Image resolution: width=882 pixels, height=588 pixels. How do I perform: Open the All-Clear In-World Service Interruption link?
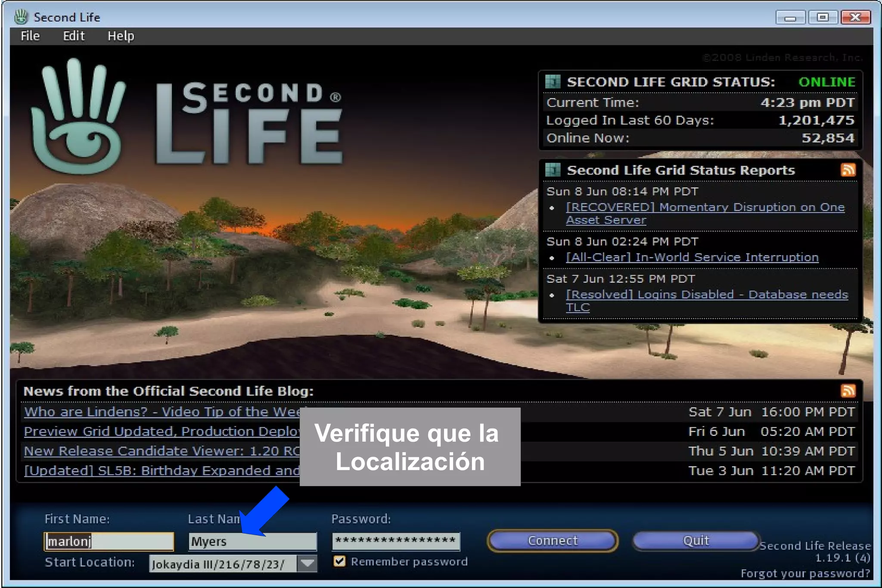pyautogui.click(x=692, y=257)
